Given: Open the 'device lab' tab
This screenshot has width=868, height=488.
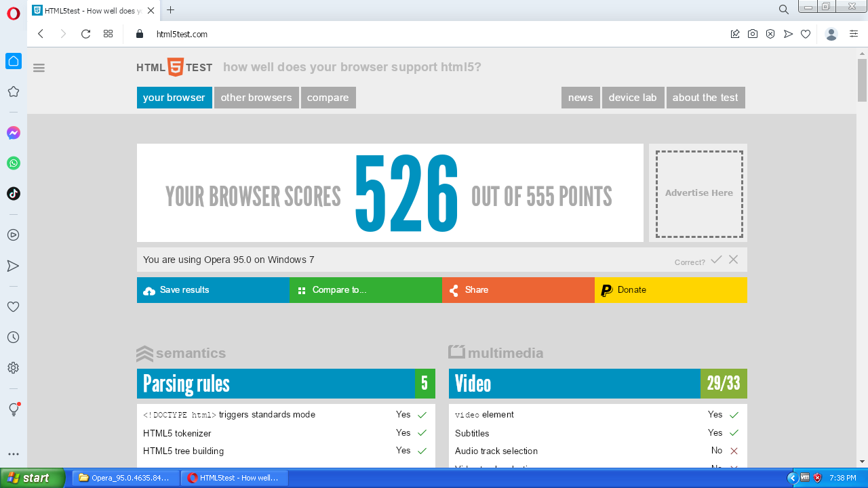Looking at the screenshot, I should point(633,98).
